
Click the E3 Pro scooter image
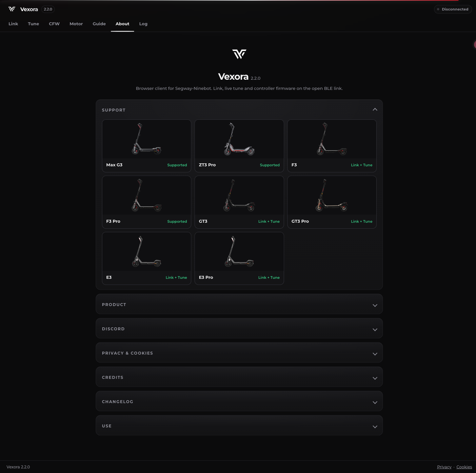(x=239, y=252)
